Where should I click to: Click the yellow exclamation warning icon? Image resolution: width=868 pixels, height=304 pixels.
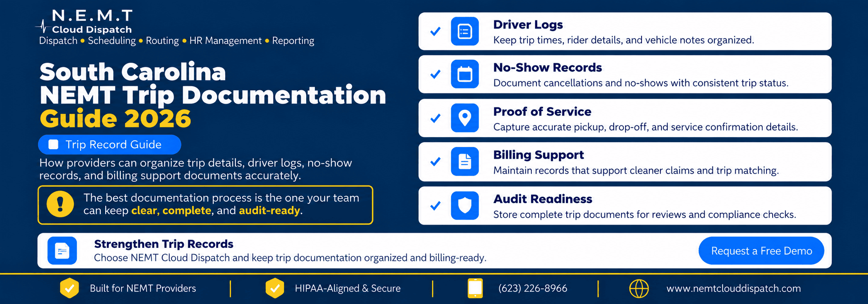coord(60,204)
